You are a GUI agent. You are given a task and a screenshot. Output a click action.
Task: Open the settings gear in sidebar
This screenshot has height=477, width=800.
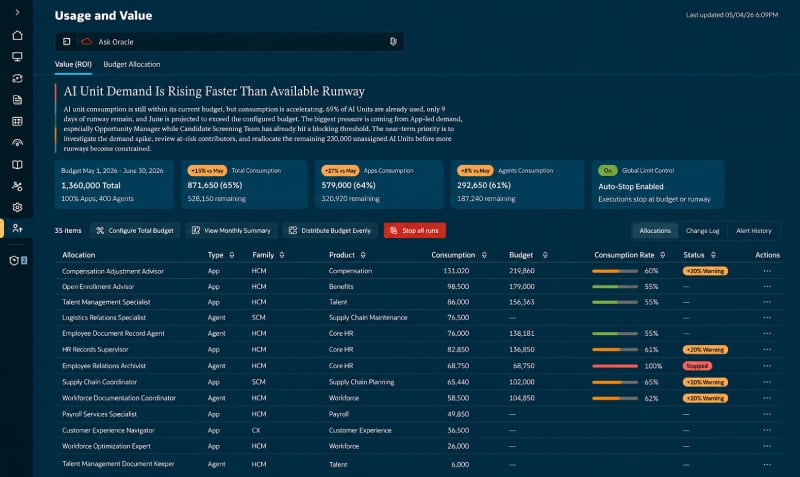point(17,207)
